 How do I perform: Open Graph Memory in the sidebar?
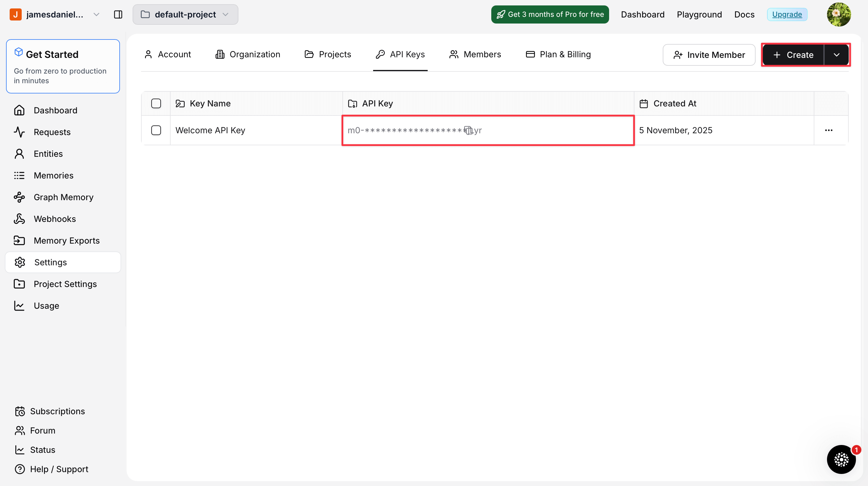coord(63,197)
